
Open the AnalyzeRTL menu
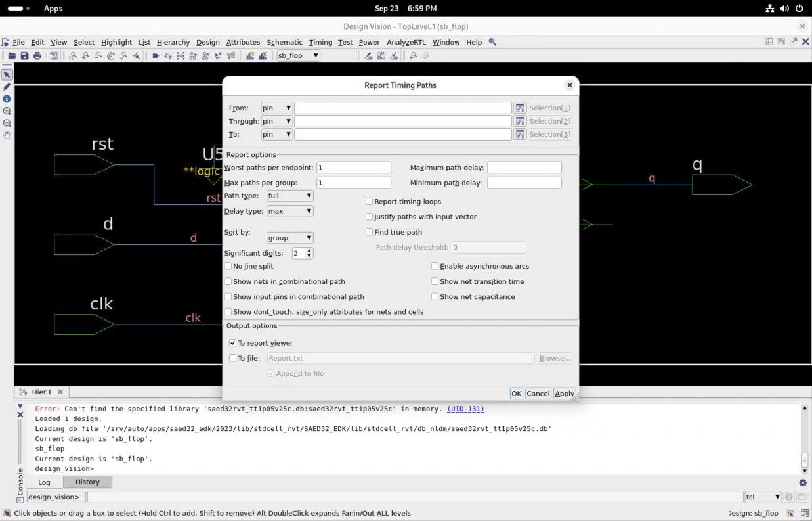[x=406, y=42]
